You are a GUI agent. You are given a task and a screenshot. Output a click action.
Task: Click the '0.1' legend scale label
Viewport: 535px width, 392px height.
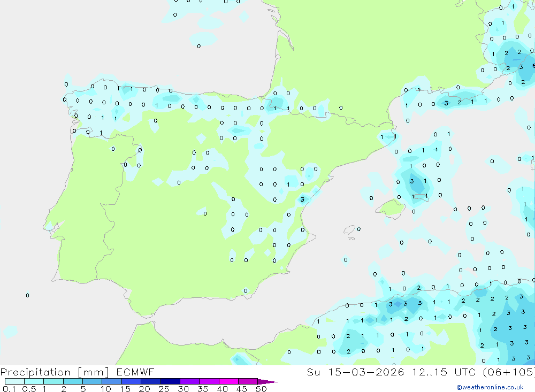tap(9, 389)
